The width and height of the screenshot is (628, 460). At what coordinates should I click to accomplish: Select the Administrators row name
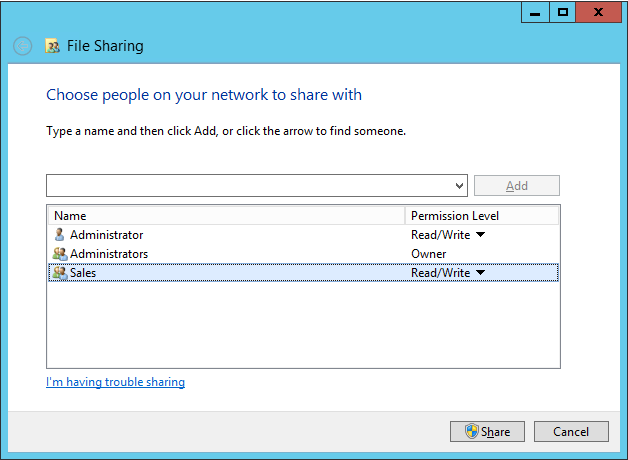[x=109, y=254]
